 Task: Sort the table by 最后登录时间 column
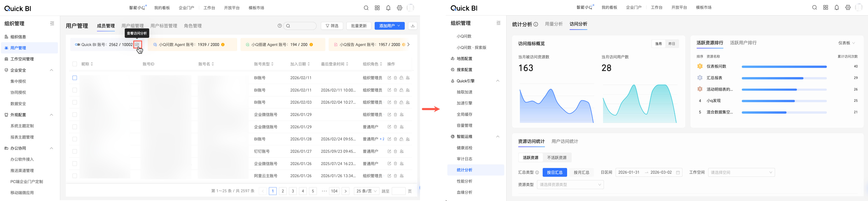347,64
